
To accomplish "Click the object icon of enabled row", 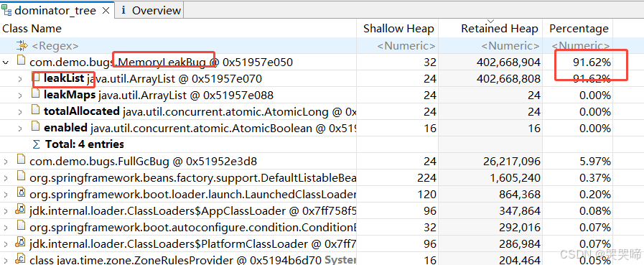I will coord(36,126).
